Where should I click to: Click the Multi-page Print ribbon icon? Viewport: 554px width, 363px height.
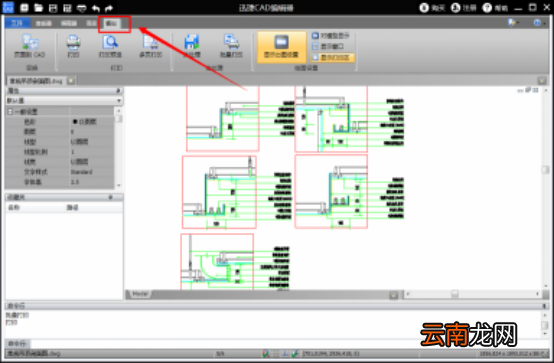pos(151,42)
